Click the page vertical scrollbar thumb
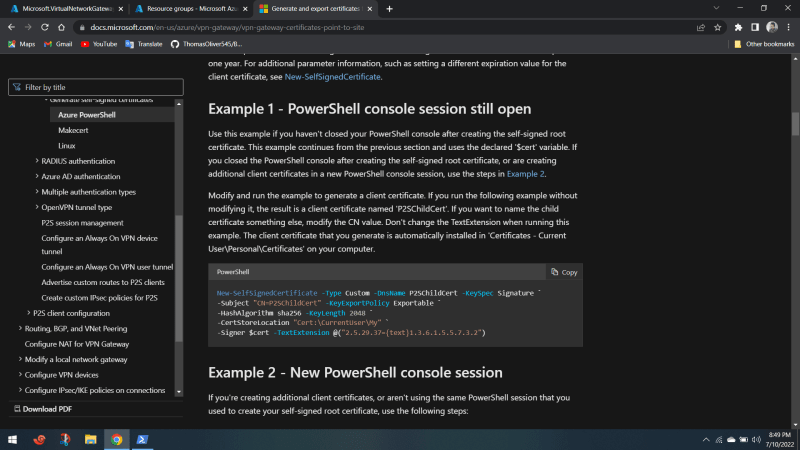The width and height of the screenshot is (800, 450). (795, 123)
